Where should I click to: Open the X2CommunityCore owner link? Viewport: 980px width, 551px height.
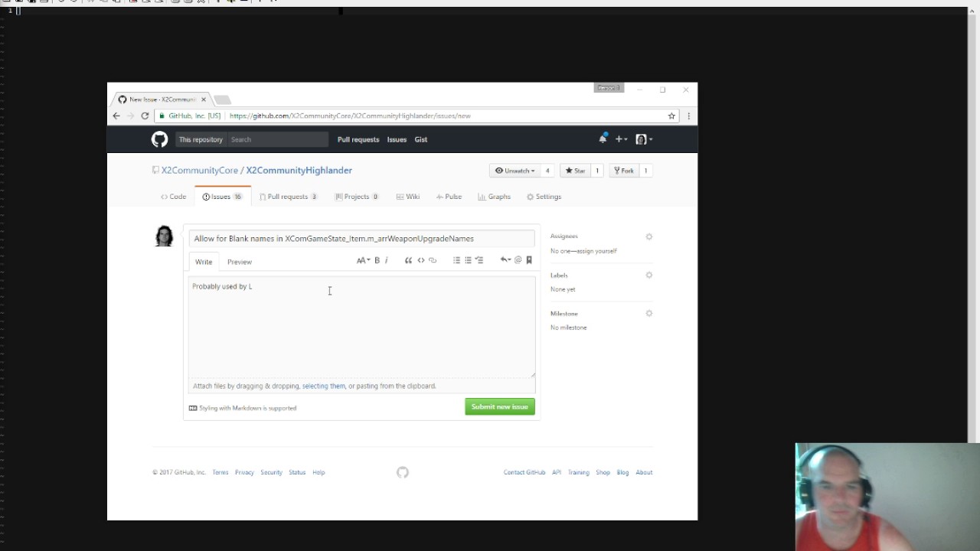(x=200, y=171)
